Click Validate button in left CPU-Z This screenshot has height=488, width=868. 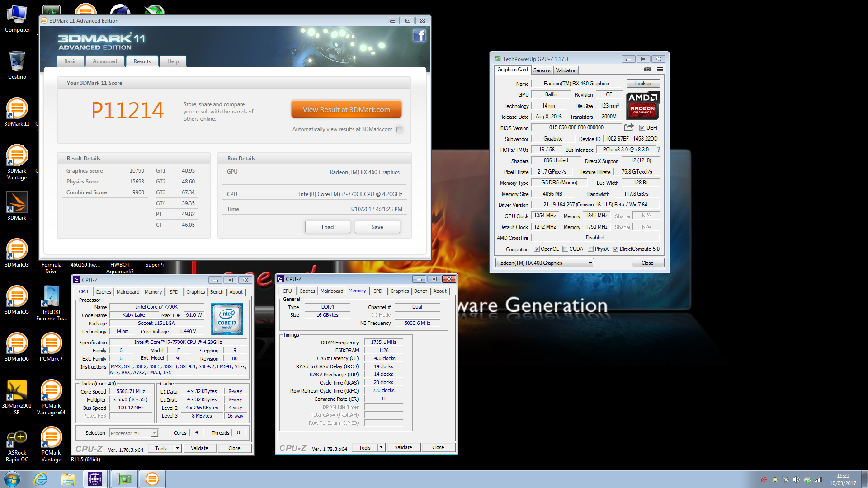pos(199,448)
